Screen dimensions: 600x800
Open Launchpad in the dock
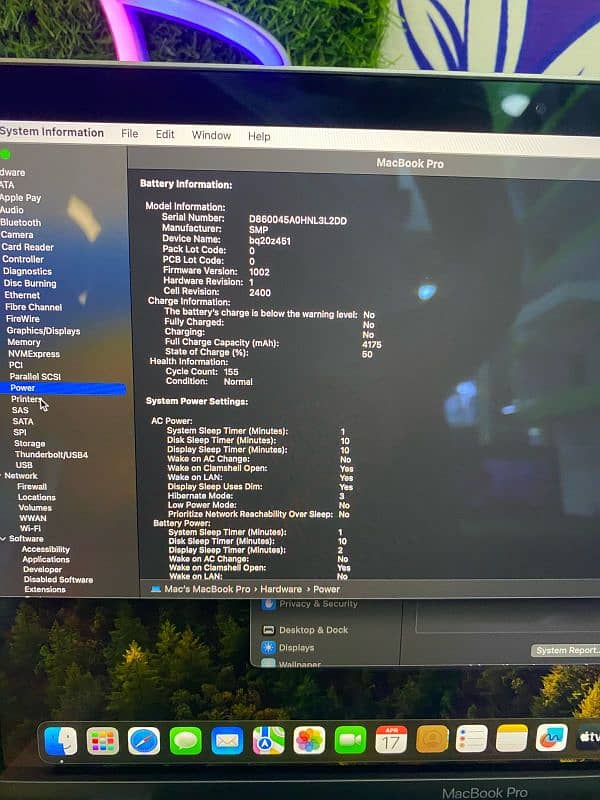coord(103,741)
